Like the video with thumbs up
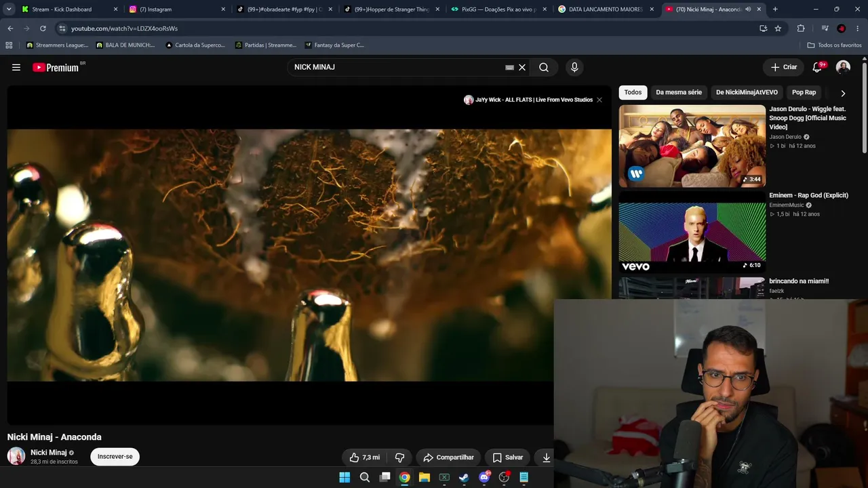 (x=365, y=457)
